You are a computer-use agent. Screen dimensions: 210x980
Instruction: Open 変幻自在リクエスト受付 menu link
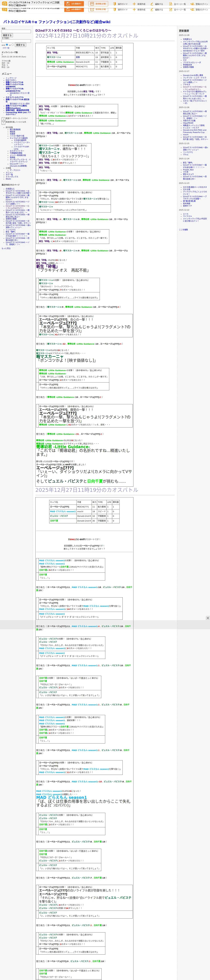[19, 104]
